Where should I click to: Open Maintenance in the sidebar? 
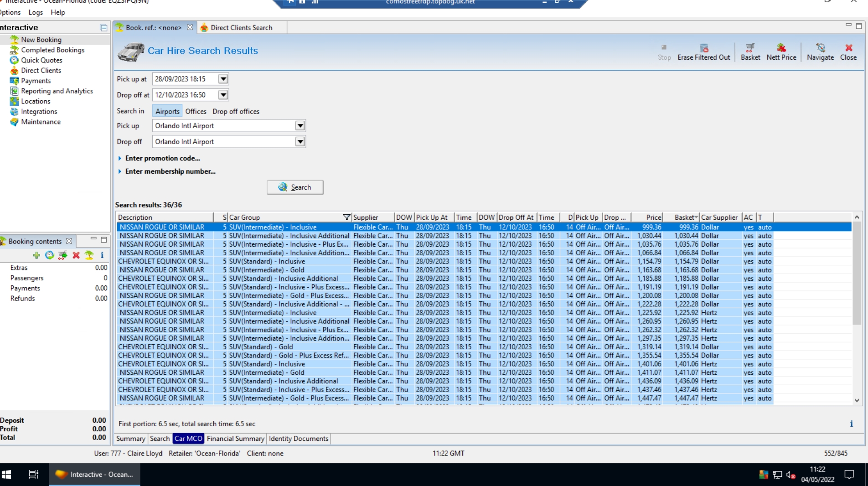coord(41,122)
